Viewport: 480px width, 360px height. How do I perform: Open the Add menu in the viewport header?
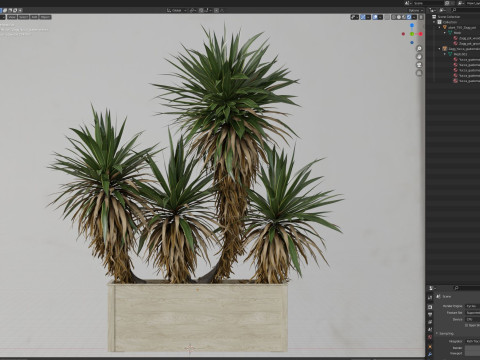click(x=34, y=17)
